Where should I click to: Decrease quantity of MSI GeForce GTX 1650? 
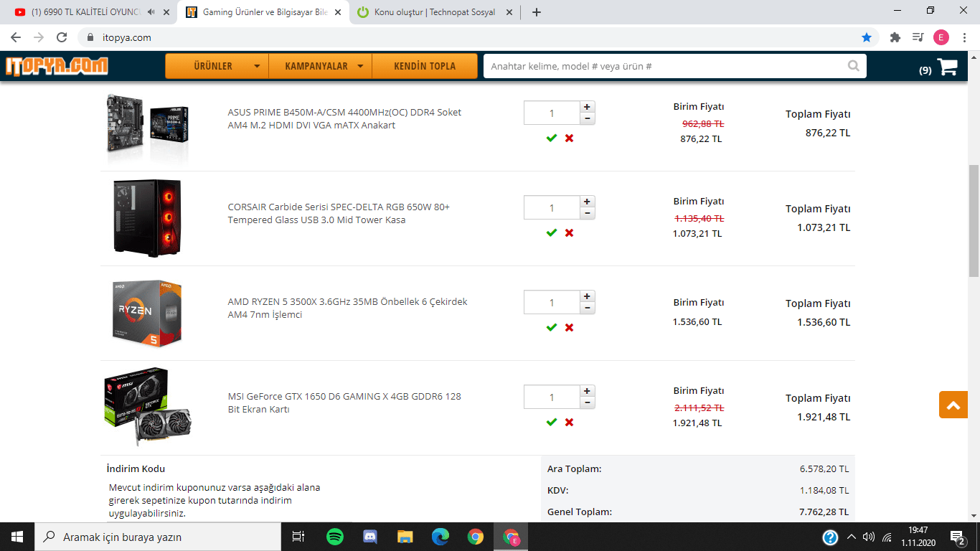[587, 402]
